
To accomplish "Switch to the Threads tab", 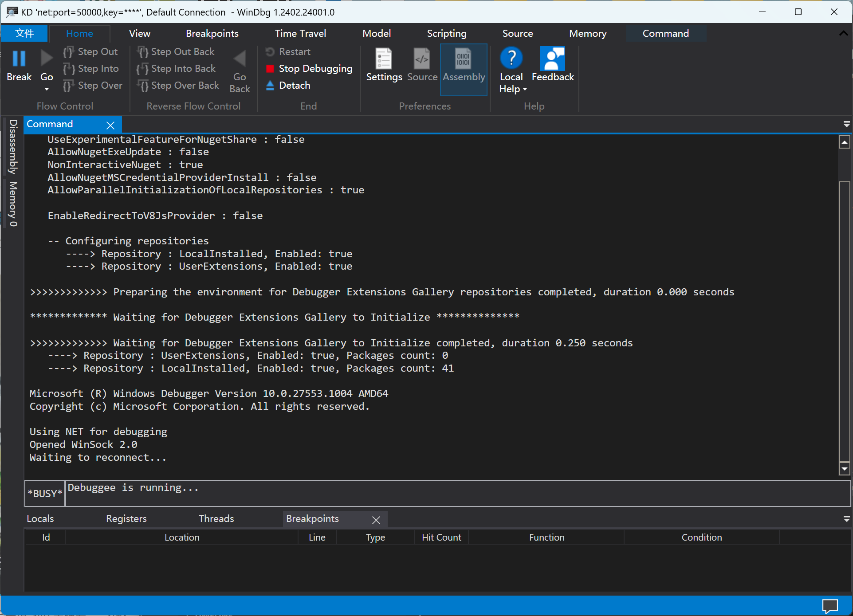I will 216,518.
